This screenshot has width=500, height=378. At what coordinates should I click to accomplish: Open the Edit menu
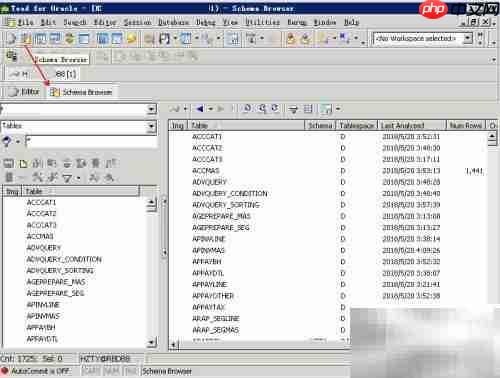click(x=48, y=22)
